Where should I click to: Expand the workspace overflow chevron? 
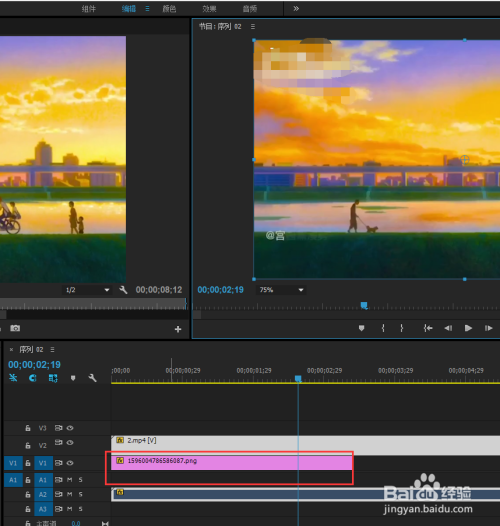[296, 9]
